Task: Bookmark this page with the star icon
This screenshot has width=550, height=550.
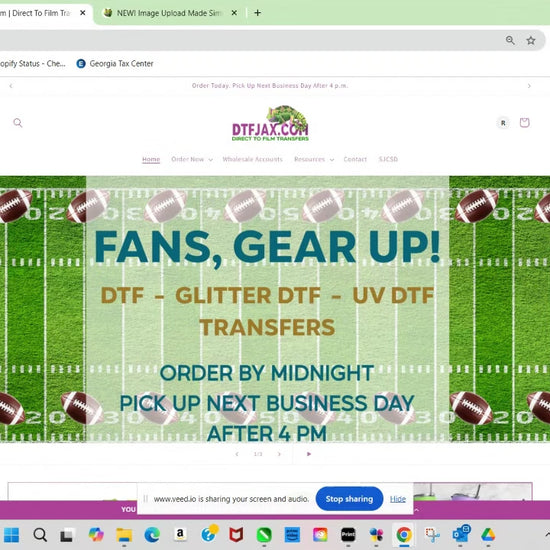Action: pyautogui.click(x=531, y=40)
